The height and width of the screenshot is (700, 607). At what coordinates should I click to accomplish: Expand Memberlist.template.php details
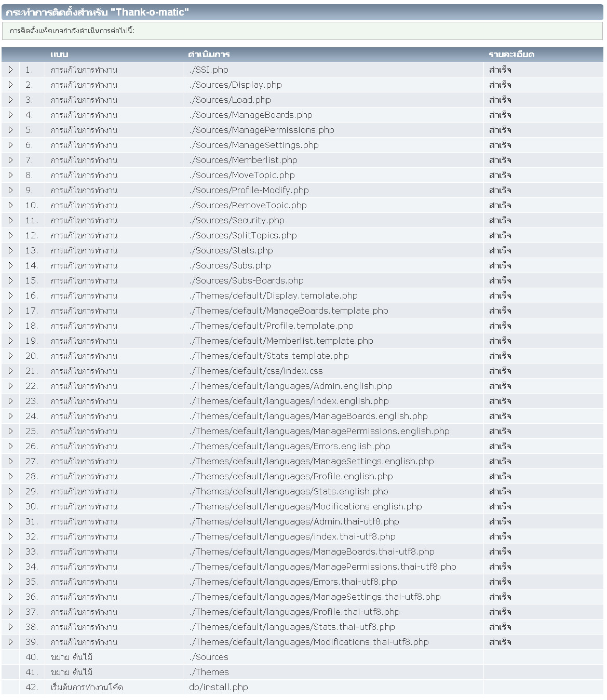(x=10, y=341)
